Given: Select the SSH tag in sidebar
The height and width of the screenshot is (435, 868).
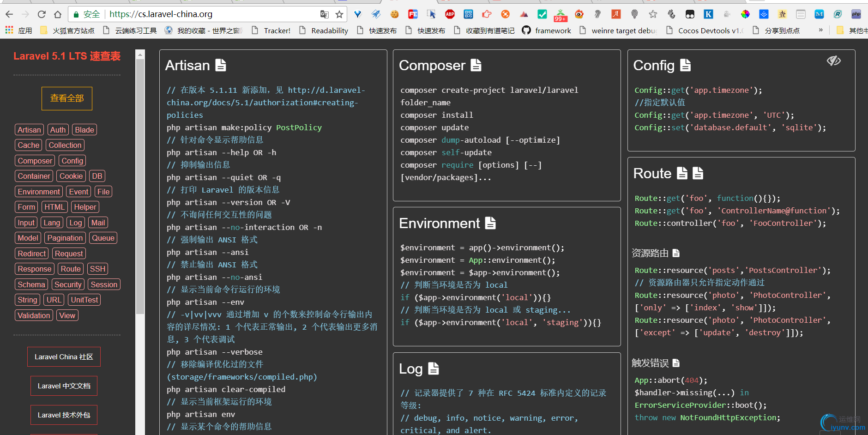Looking at the screenshot, I should point(97,269).
